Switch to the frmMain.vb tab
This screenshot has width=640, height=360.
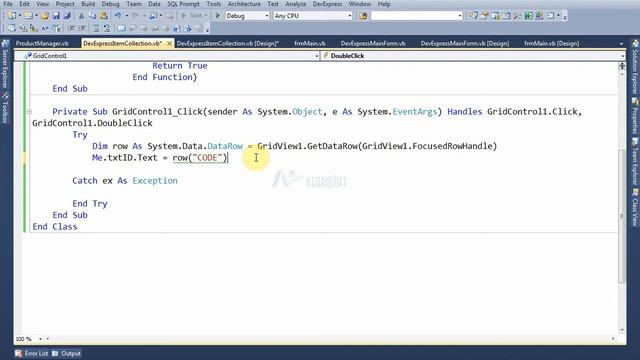[x=310, y=43]
